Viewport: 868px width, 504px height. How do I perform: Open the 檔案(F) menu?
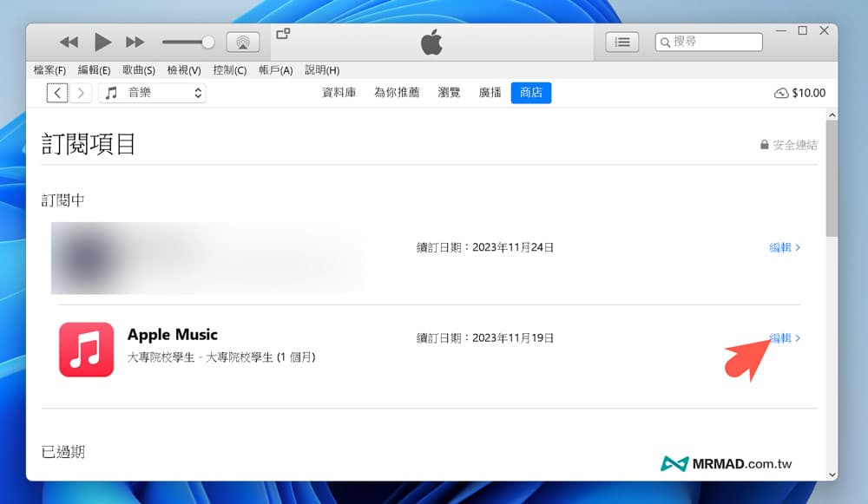[49, 70]
